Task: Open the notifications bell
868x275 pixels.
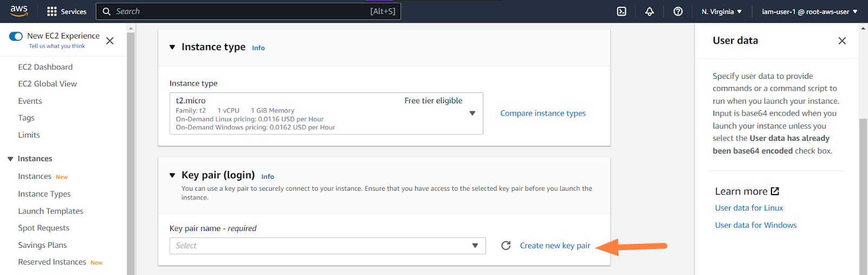Action: pyautogui.click(x=649, y=11)
